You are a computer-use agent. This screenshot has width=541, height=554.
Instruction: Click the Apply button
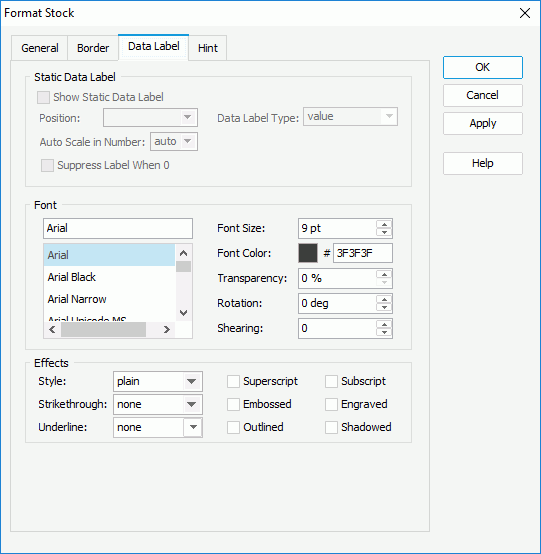click(483, 123)
